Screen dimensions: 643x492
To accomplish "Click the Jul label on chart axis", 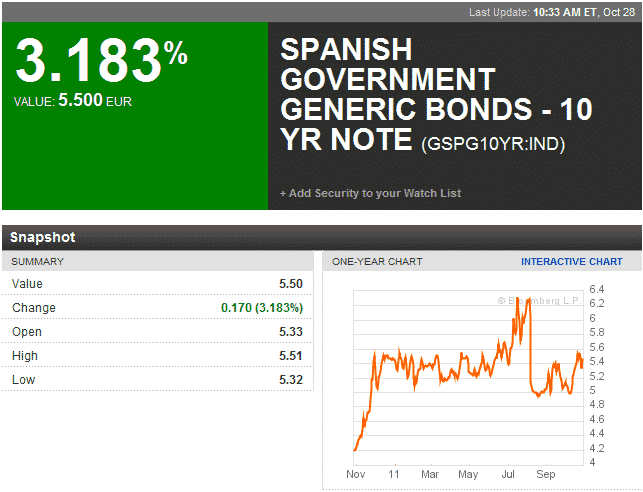I will 507,474.
